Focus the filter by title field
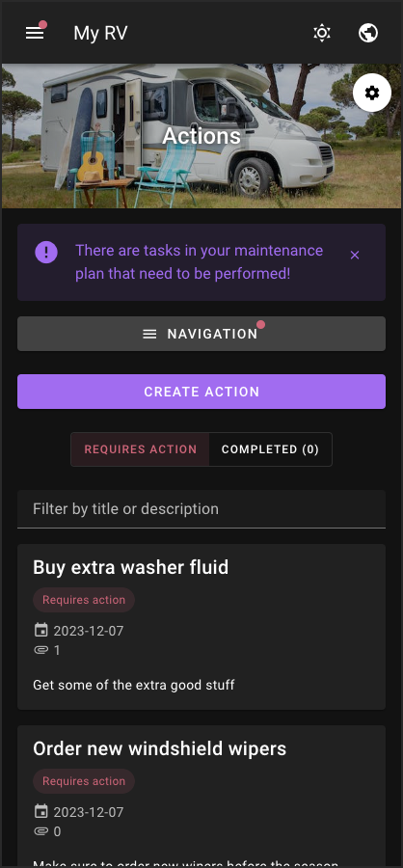The height and width of the screenshot is (868, 403). (x=201, y=509)
